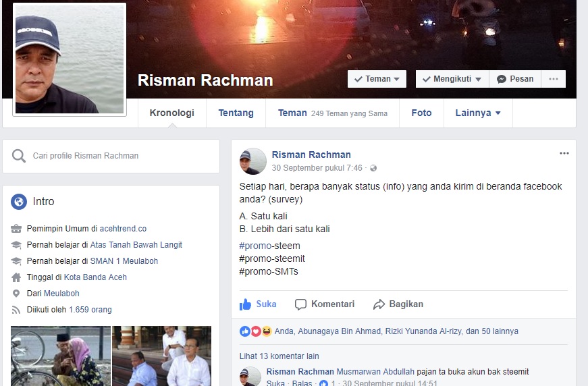Click the public globe privacy icon on the post
588x386 pixels.
pos(373,168)
